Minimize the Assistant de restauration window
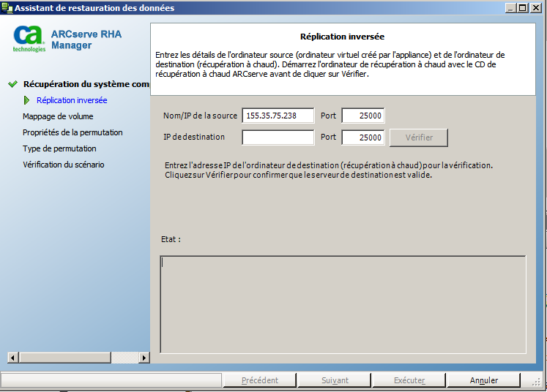 (510, 7)
